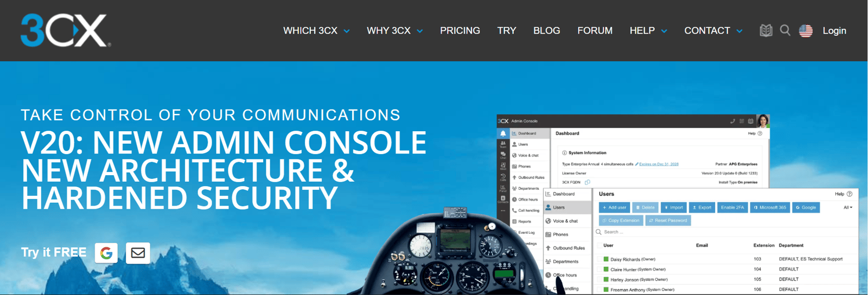Expand the WHICH 3CX menu chevron
The image size is (868, 295).
[x=347, y=31]
